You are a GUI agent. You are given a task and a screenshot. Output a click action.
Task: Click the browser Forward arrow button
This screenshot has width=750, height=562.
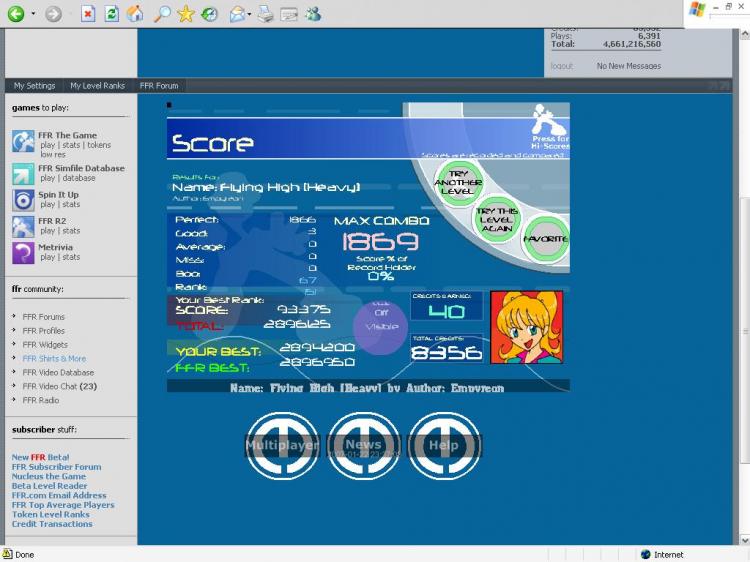[54, 14]
